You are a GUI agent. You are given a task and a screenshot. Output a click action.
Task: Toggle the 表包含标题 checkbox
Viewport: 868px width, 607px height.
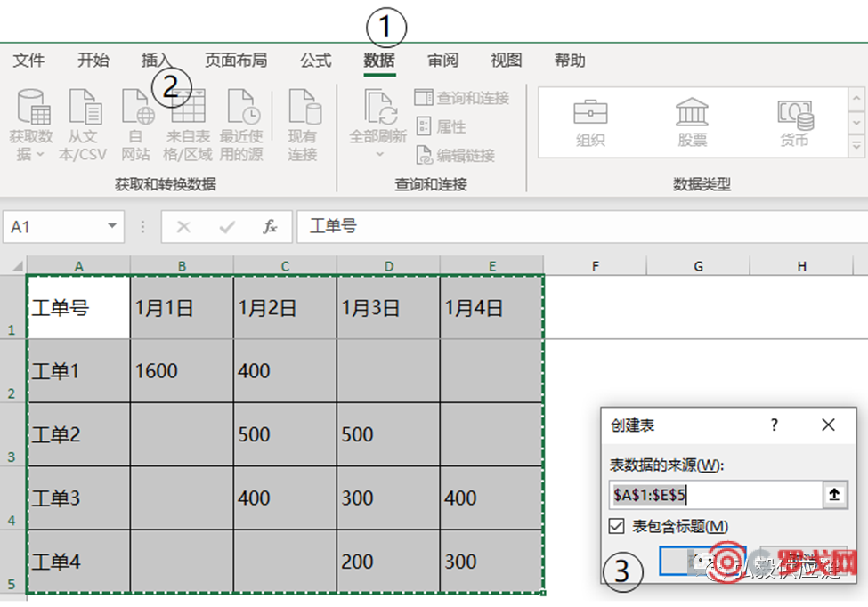[x=616, y=526]
